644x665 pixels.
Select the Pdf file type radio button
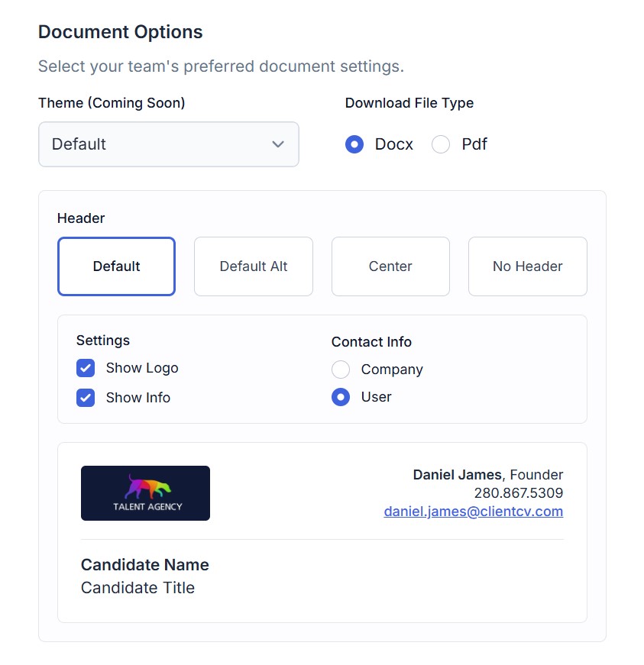[440, 144]
